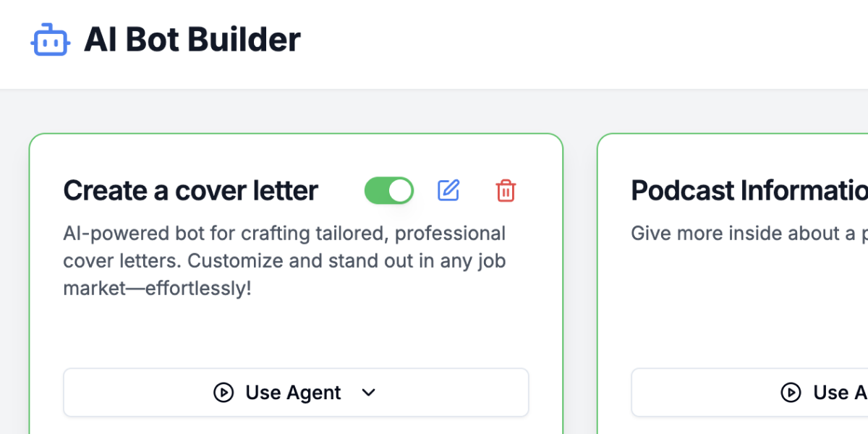Click the Use Agent label text on cover letter

[293, 393]
